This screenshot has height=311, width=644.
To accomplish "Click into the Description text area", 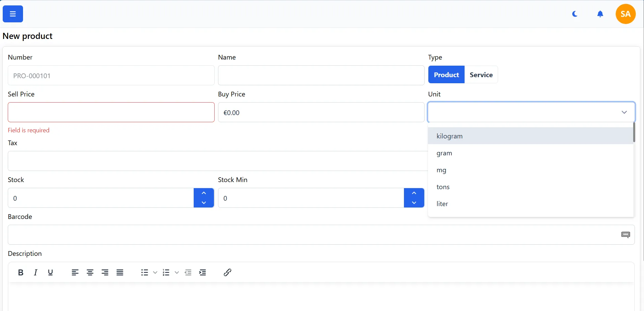I will coord(321,297).
